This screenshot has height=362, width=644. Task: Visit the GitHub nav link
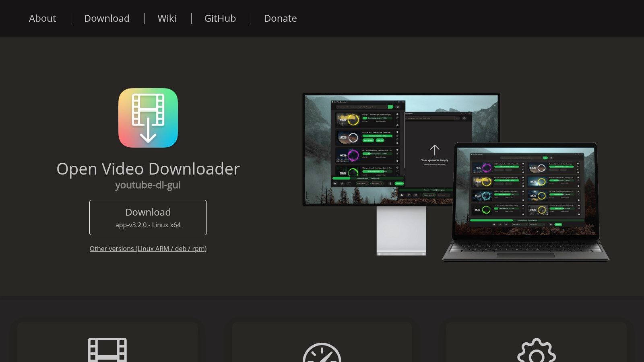pos(220,19)
